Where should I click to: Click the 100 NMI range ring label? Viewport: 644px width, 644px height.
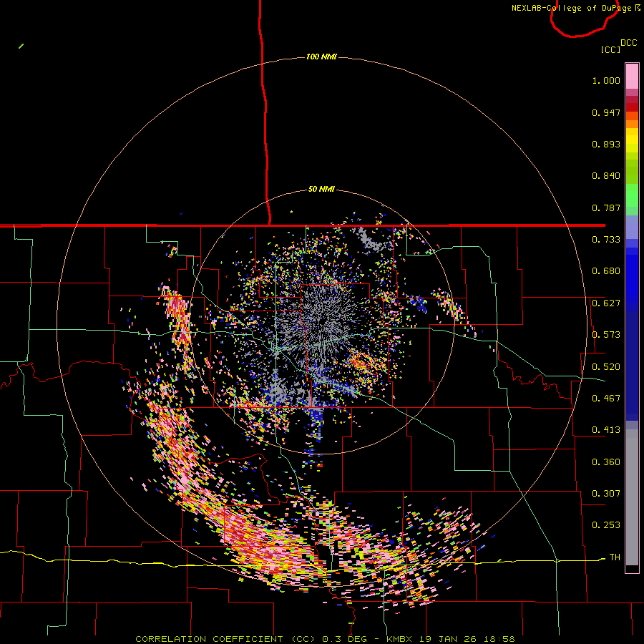[321, 57]
